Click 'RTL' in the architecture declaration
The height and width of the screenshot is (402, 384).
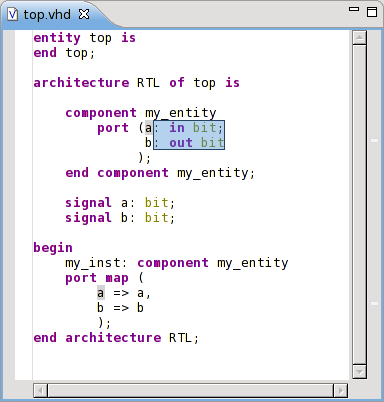[148, 82]
